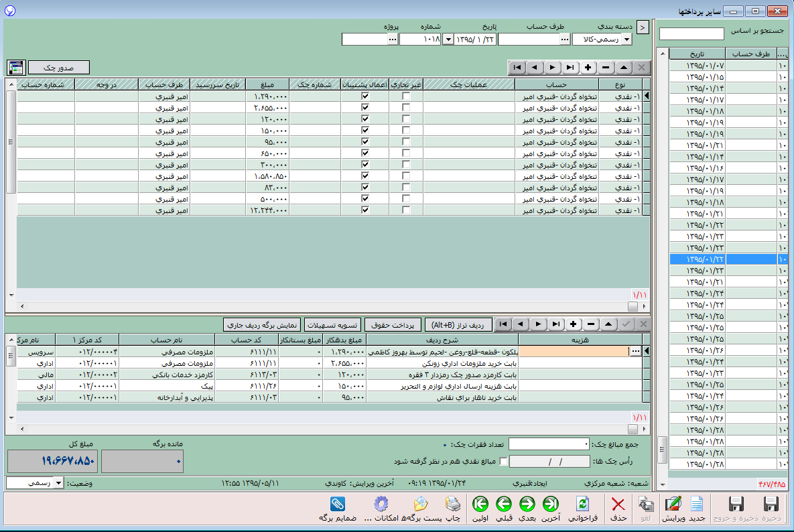Go to آخرین (last) record green arrow

(x=550, y=504)
